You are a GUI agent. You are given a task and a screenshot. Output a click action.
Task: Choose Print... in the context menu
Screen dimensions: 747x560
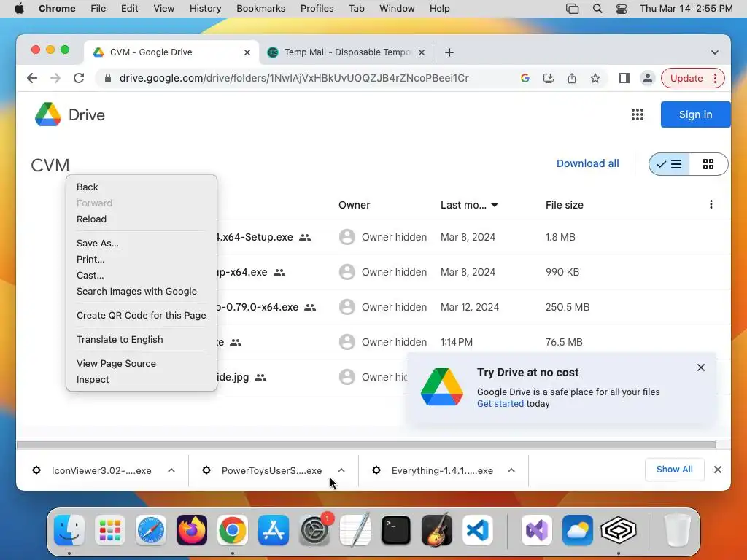[x=142, y=259]
